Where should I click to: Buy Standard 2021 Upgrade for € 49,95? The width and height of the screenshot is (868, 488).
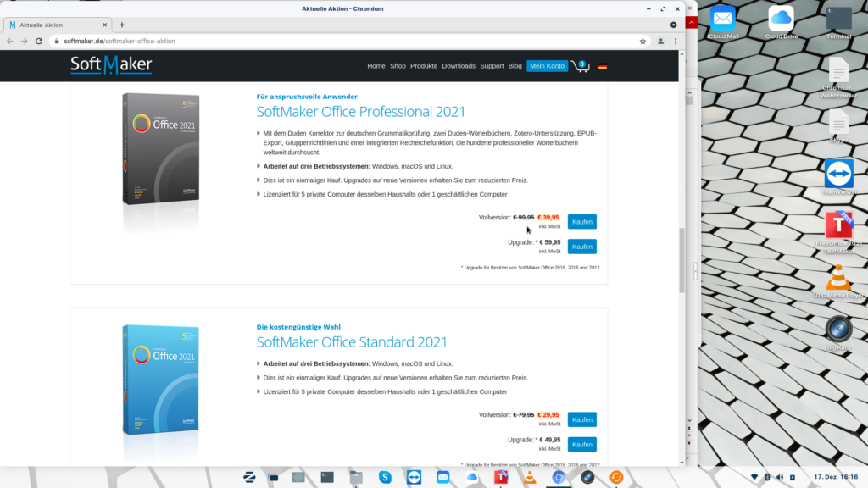581,444
